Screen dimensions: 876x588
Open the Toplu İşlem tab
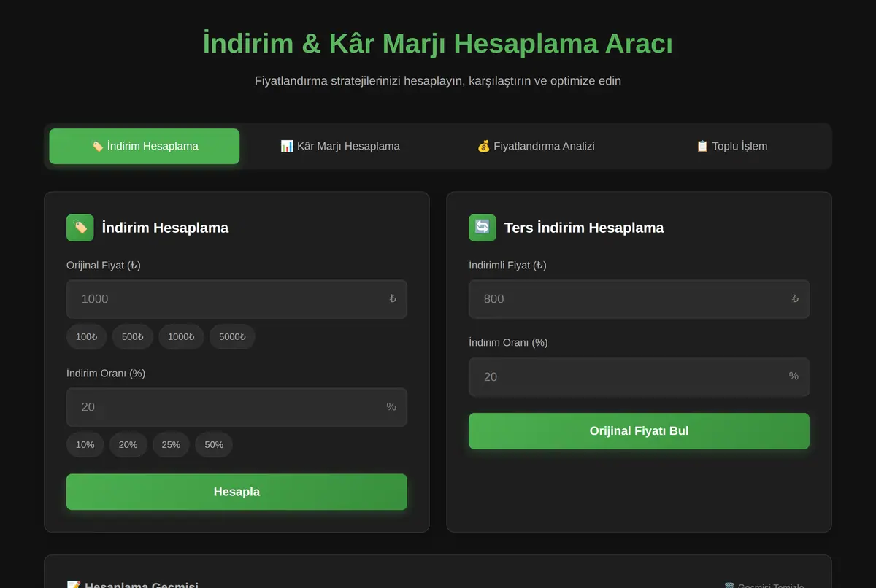731,146
